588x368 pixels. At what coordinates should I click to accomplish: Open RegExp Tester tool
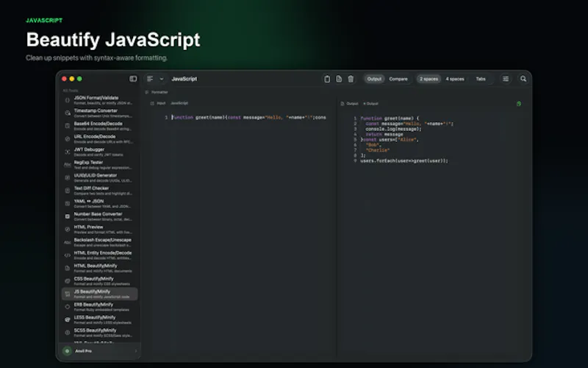(99, 165)
